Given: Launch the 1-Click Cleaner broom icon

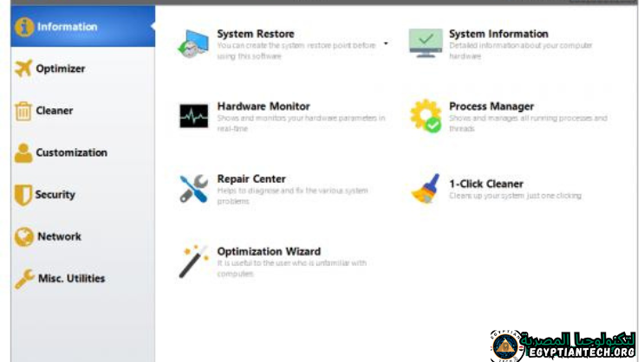Looking at the screenshot, I should pos(426,188).
